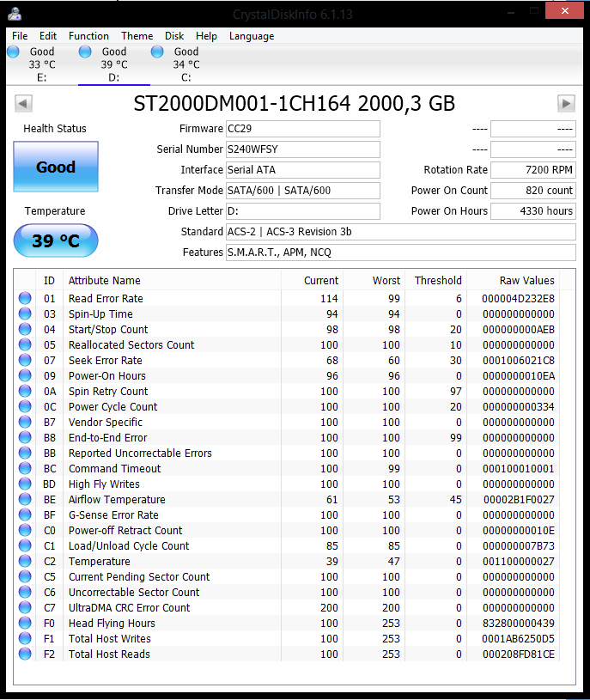Select drive D: status orb
590x700 pixels.
pos(85,52)
